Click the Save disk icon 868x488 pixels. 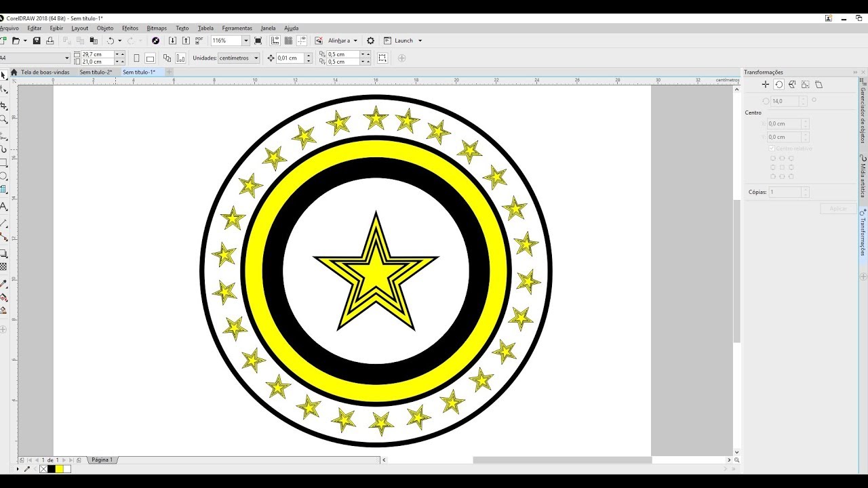[x=37, y=41]
